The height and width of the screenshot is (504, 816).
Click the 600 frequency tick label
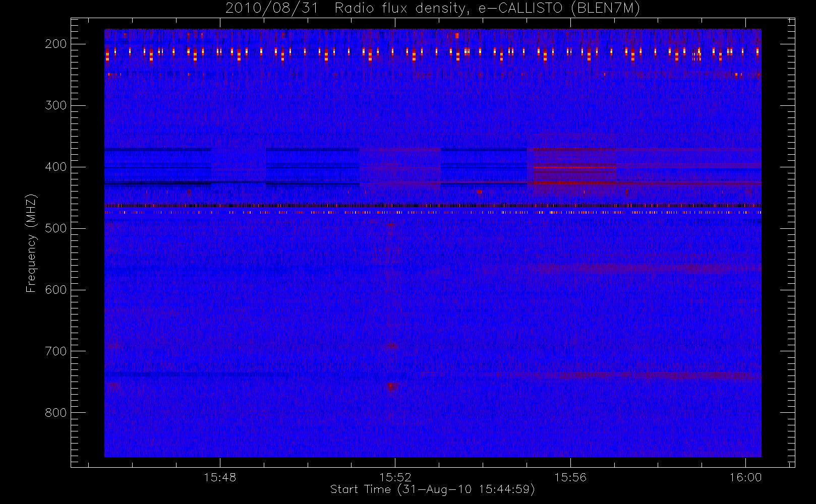(56, 290)
